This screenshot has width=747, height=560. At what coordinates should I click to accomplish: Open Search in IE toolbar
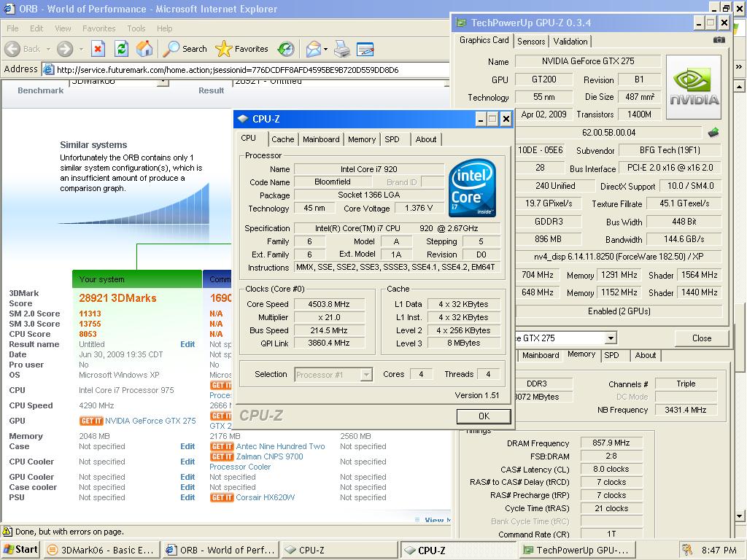tap(185, 49)
